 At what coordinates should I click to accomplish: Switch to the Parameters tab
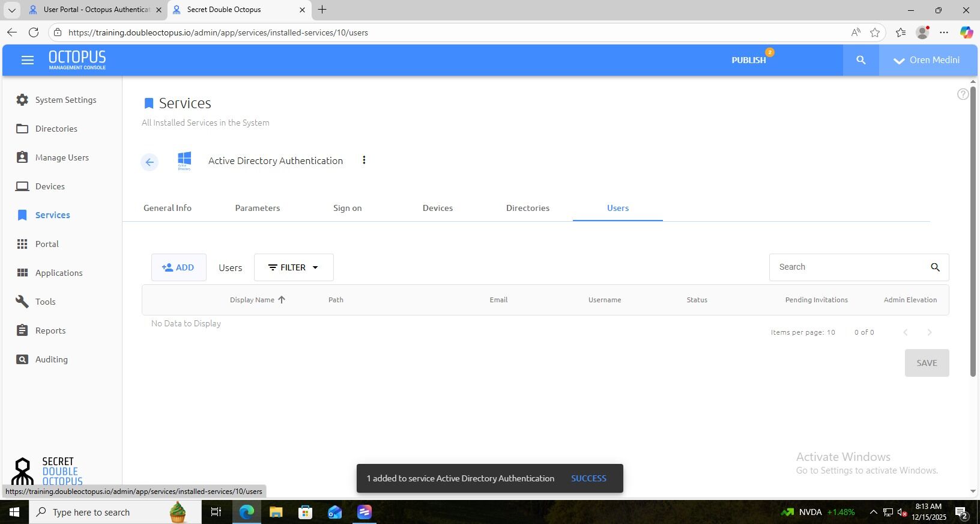point(258,208)
